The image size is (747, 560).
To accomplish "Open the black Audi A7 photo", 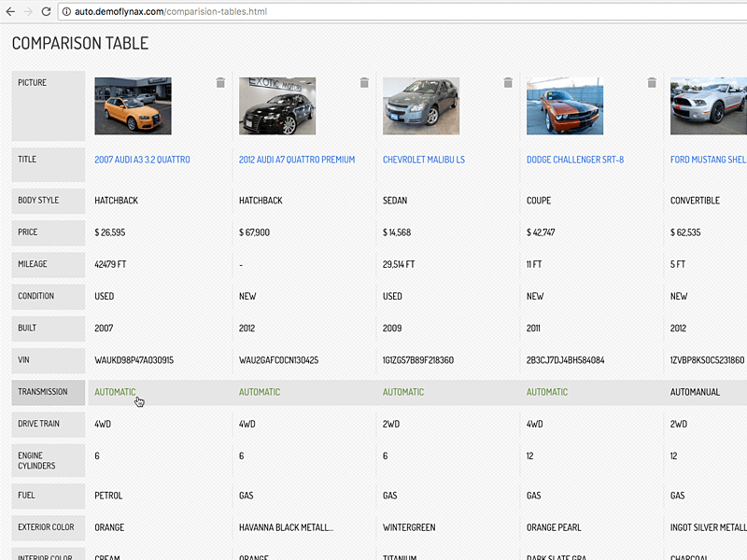I will click(277, 106).
